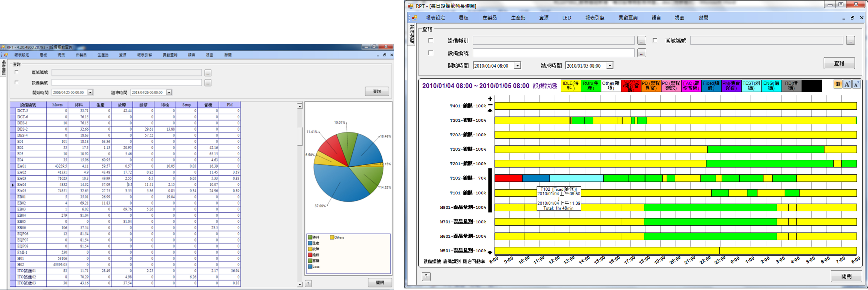
Task: Click the 關閉 button at bottom right
Action: [846, 276]
